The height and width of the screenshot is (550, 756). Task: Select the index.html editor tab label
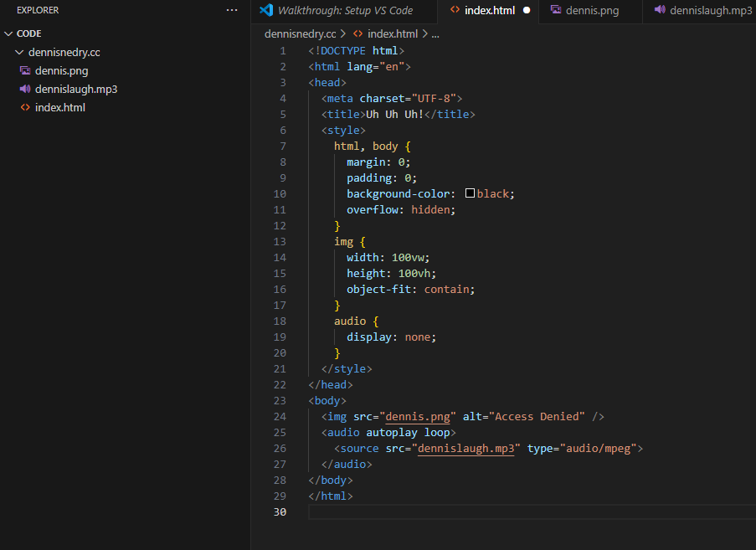pyautogui.click(x=490, y=10)
